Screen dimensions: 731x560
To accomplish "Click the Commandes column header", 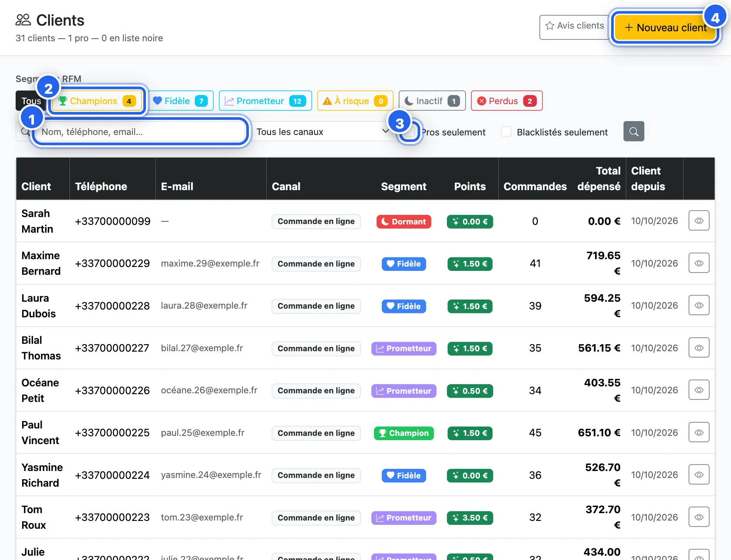I will point(535,186).
